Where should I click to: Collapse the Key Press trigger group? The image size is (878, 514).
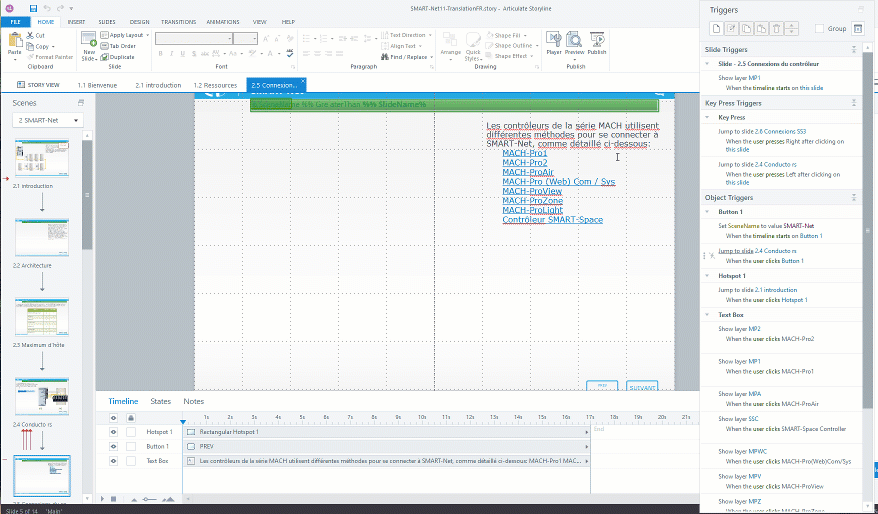click(709, 117)
